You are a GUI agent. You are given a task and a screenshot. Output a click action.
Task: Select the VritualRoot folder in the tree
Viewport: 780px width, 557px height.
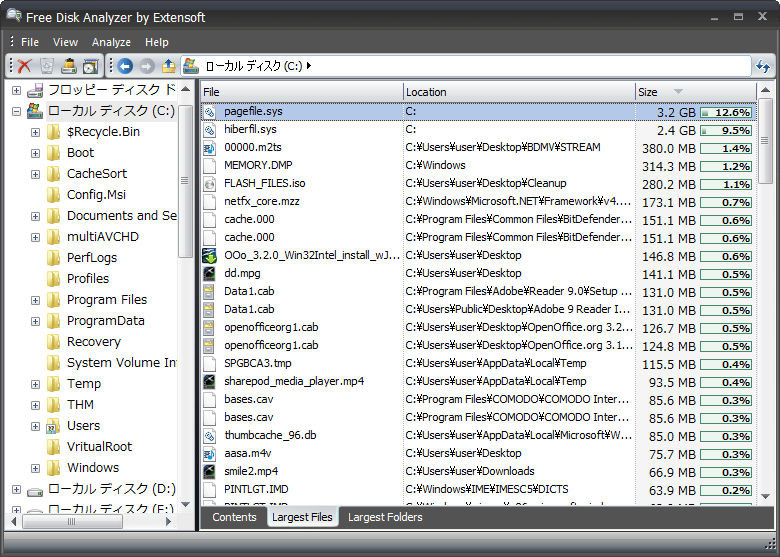pyautogui.click(x=99, y=447)
